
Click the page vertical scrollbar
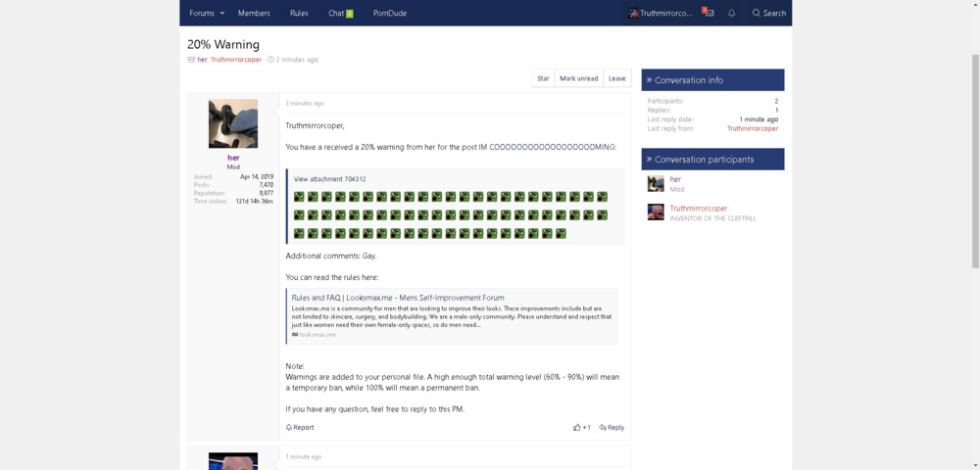pos(975,161)
